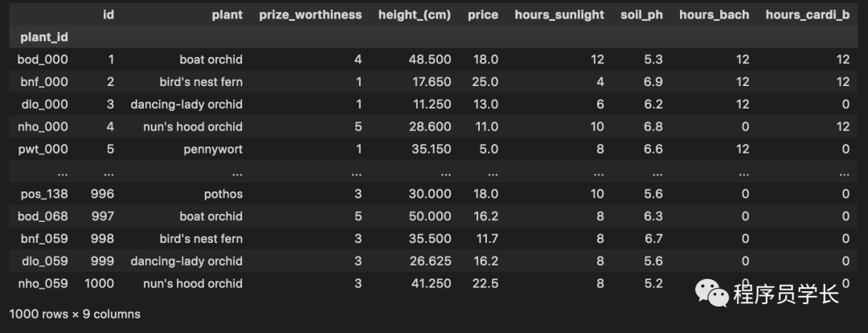Click the id value 996
Screen dimensions: 868x333
point(102,194)
